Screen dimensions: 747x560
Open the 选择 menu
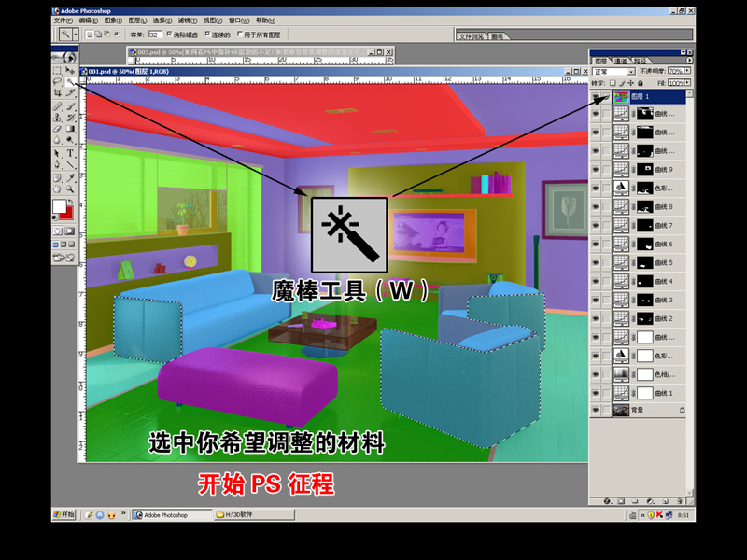point(162,21)
